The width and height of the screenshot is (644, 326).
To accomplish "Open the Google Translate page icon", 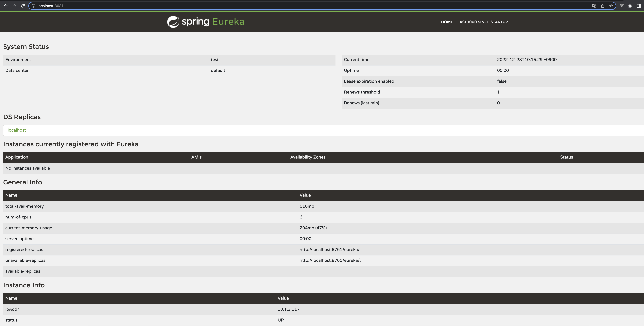I will pyautogui.click(x=594, y=6).
